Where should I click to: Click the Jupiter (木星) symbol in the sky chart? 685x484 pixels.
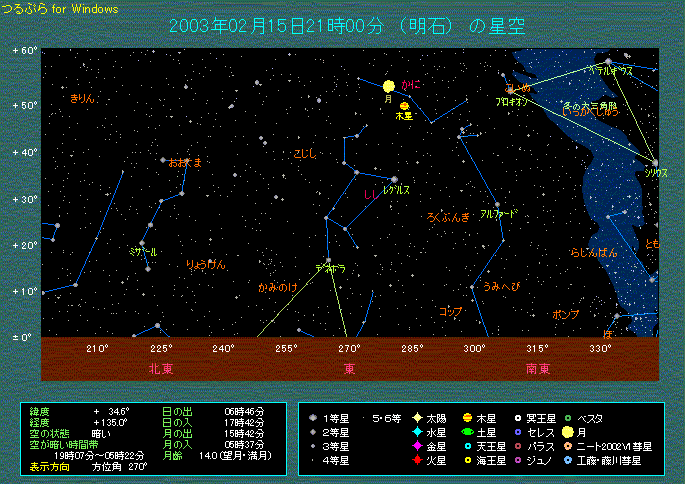[x=404, y=105]
